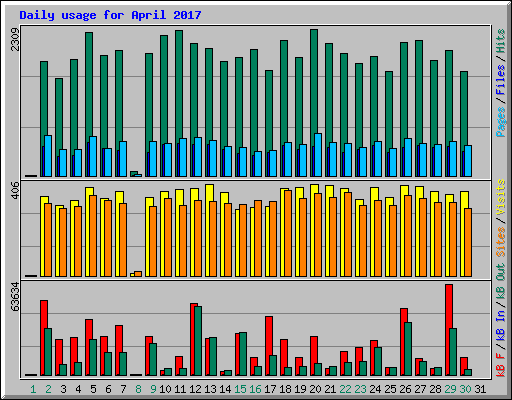Click the 2309 axis value
512x400 pixels.
click(x=15, y=39)
